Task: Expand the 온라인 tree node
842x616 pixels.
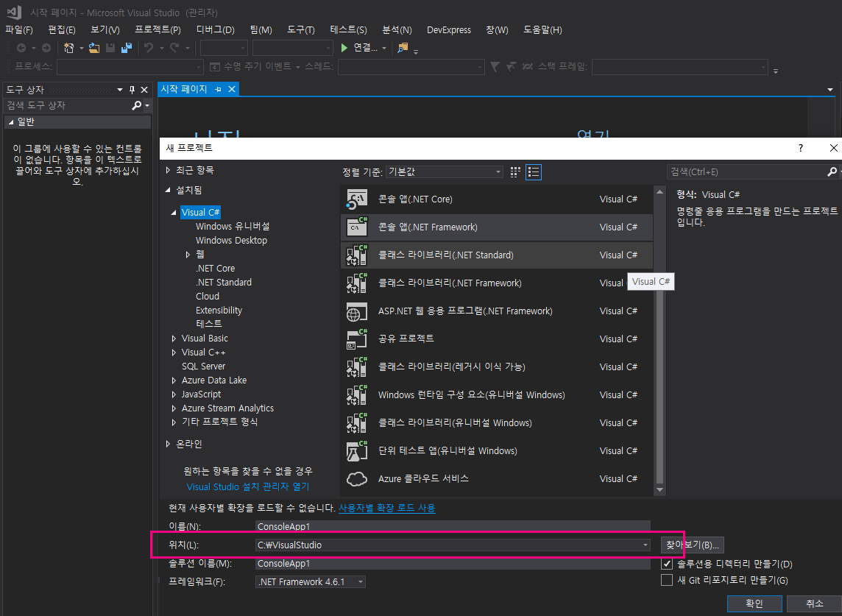Action: click(168, 444)
